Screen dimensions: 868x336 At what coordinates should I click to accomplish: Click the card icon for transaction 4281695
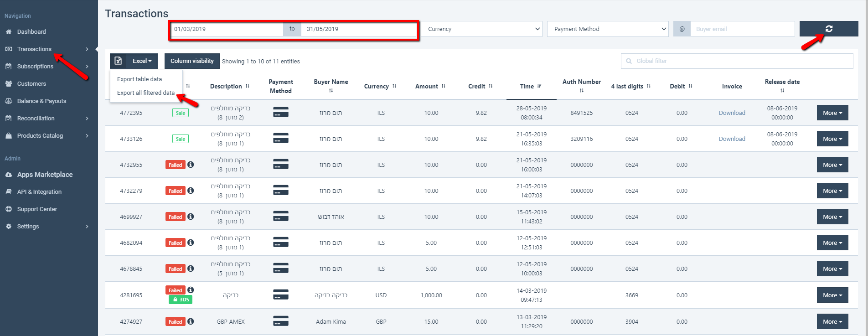281,295
